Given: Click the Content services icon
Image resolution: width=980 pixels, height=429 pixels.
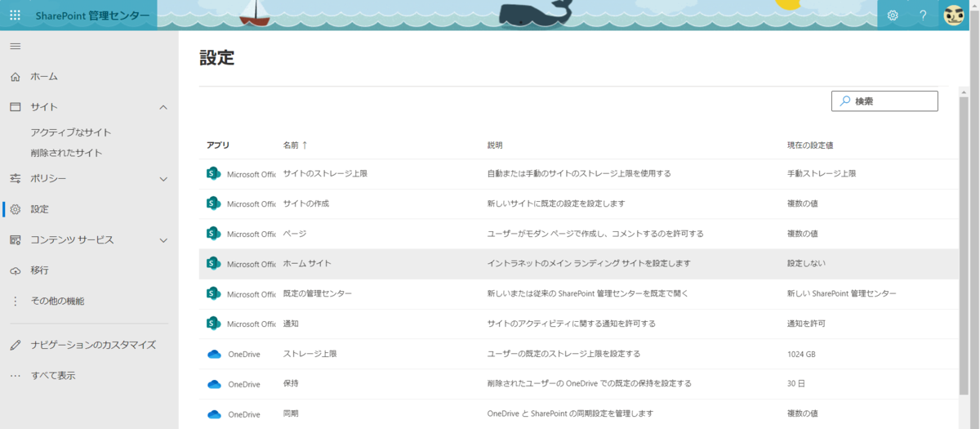Looking at the screenshot, I should coord(15,239).
